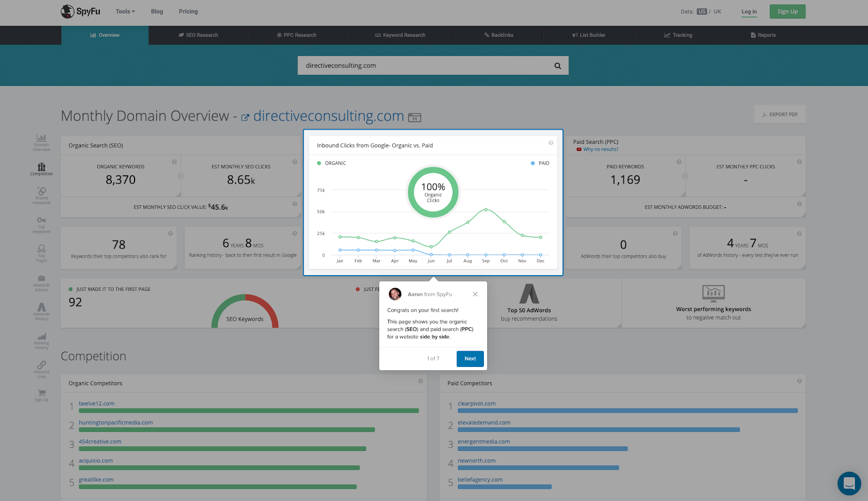Open the SEO Research tab
Screen dimensions: 868x501
[x=199, y=35]
